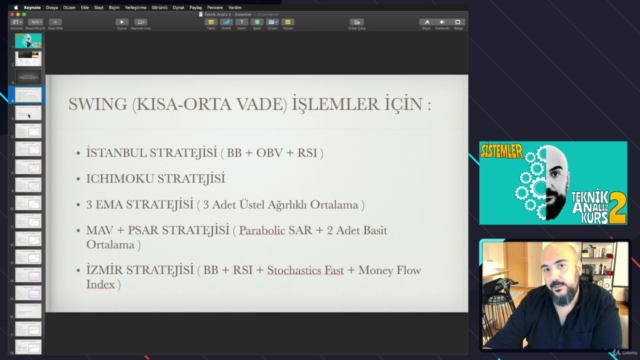Screen dimensions: 640x360
Task: Select slide 6 thumbnail in navigator
Action: 28,131
